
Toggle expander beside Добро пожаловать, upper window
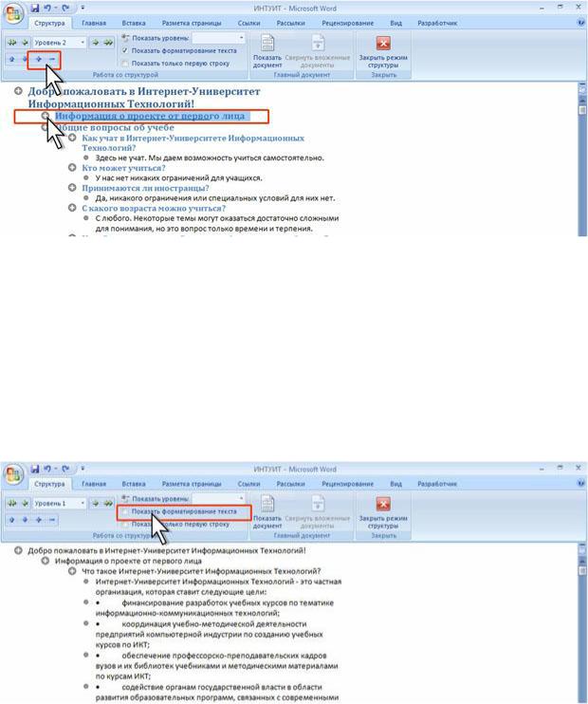point(18,91)
